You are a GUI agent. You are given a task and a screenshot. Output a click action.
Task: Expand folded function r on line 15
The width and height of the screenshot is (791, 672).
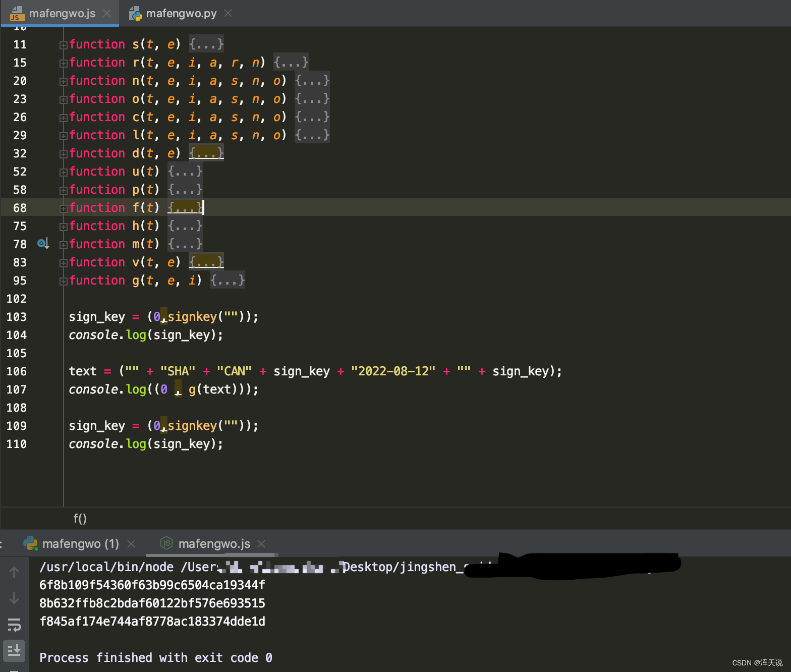(64, 63)
